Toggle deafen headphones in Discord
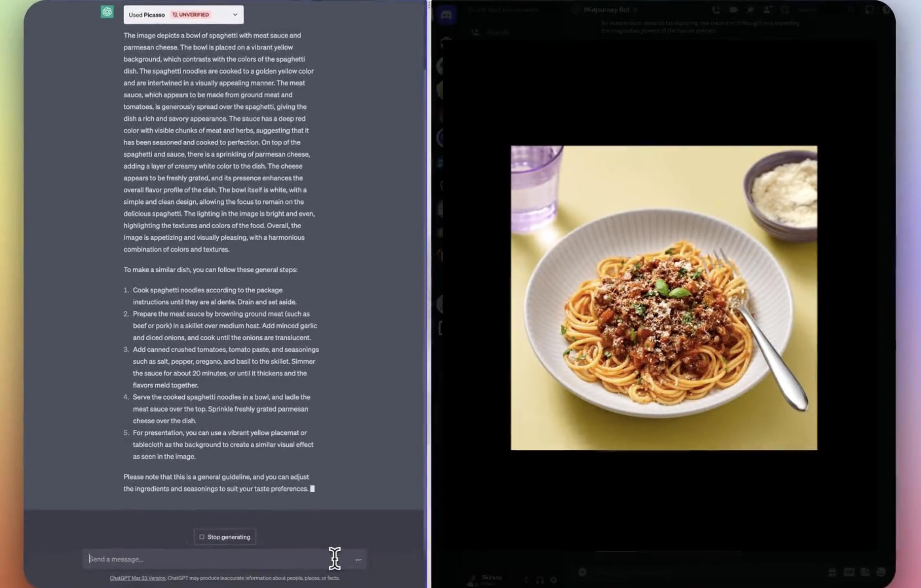This screenshot has height=588, width=921. tap(540, 580)
